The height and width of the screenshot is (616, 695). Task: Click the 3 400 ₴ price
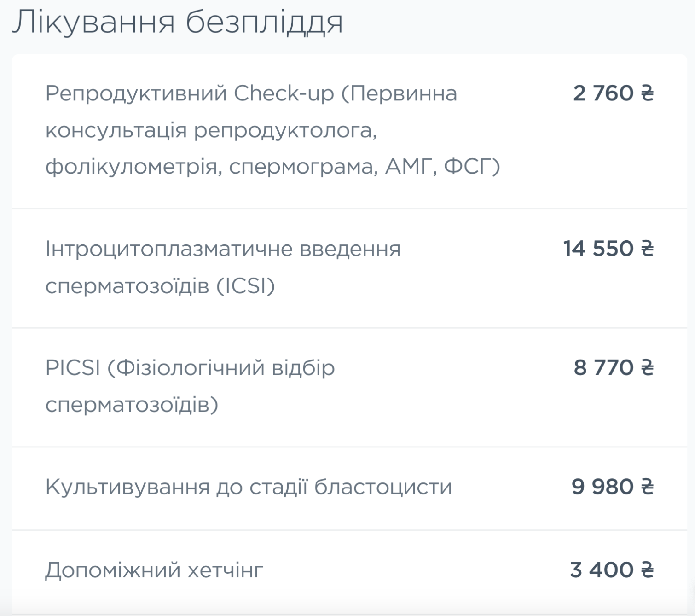(x=611, y=570)
